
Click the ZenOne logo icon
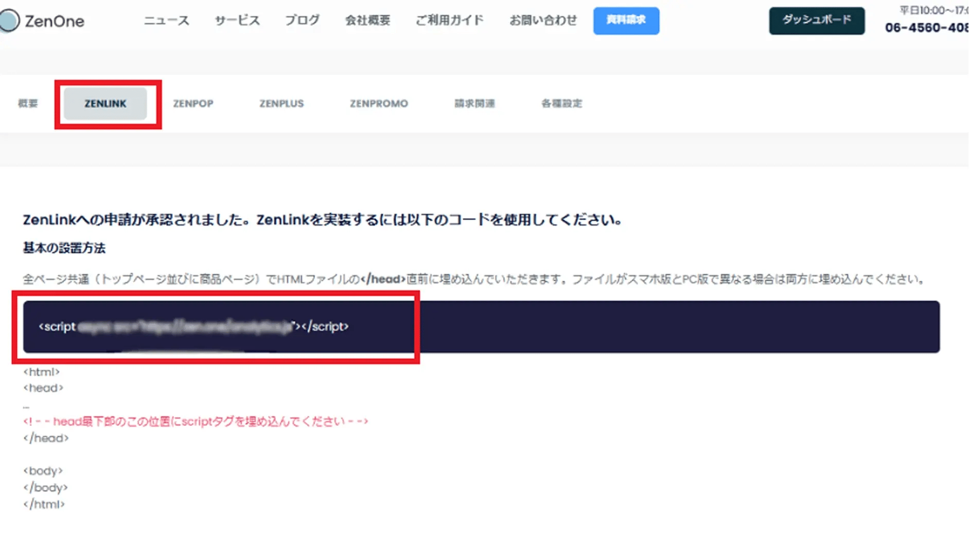(9, 21)
